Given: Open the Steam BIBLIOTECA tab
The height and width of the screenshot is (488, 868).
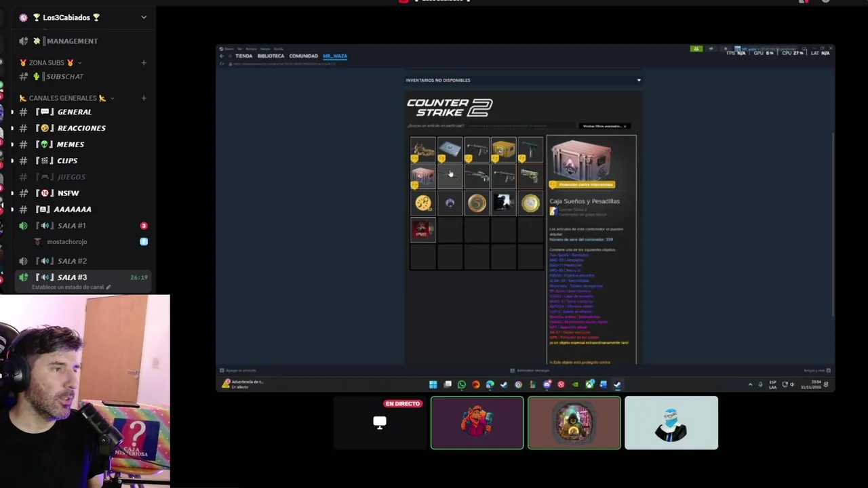Looking at the screenshot, I should [271, 56].
